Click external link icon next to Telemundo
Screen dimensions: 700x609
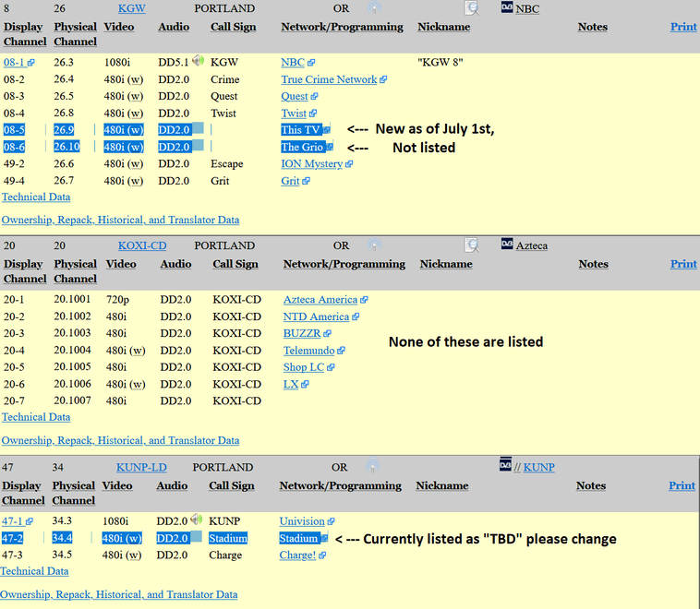[341, 352]
